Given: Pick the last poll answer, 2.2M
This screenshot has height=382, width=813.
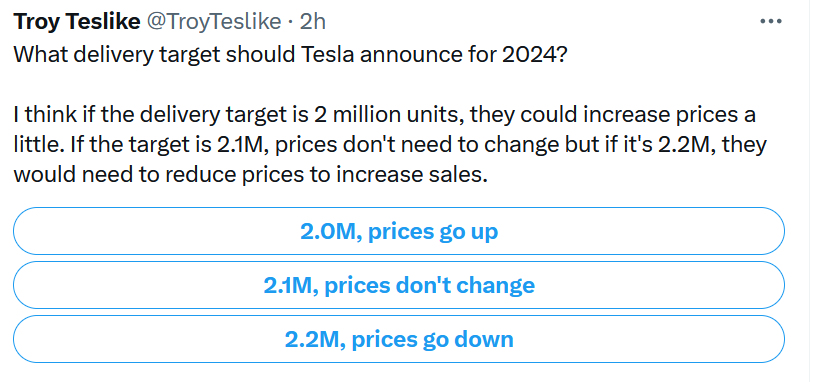Looking at the screenshot, I should [x=399, y=339].
